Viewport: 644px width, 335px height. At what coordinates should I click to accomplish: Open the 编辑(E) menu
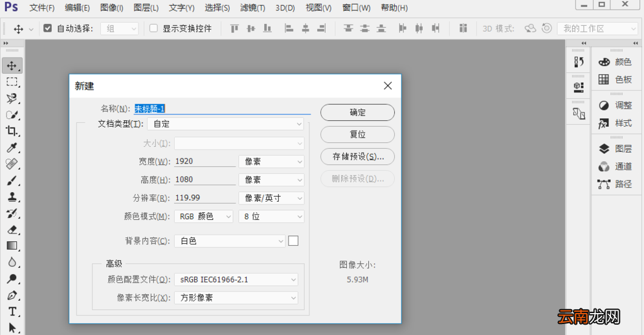[x=77, y=8]
